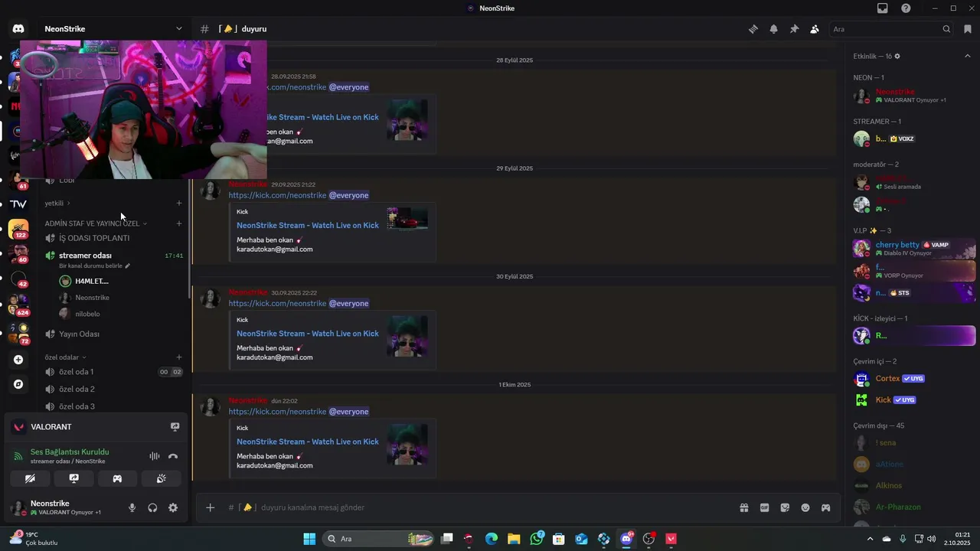The width and height of the screenshot is (980, 551).
Task: Open the soundboard
Action: click(x=161, y=478)
